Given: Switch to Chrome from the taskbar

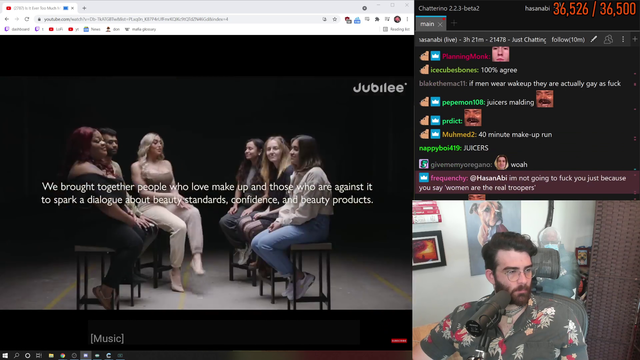Looking at the screenshot, I should point(62,356).
